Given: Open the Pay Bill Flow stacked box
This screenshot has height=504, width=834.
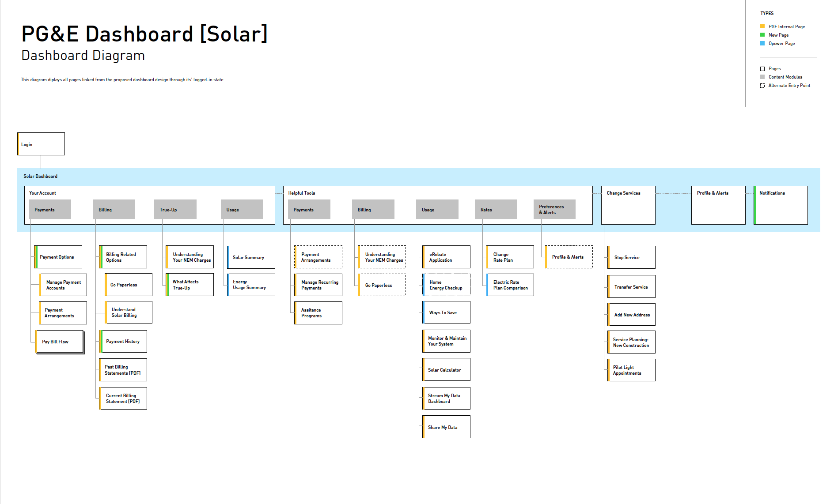Looking at the screenshot, I should (60, 342).
